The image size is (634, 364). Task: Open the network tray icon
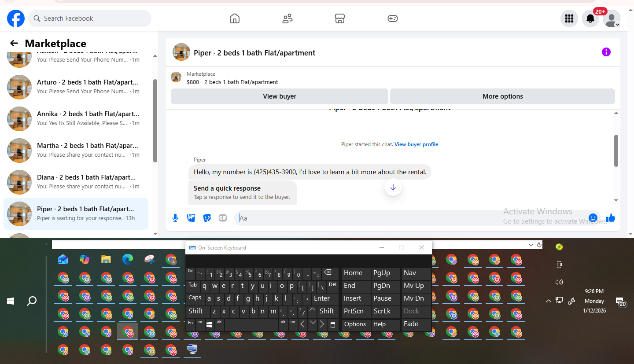[x=559, y=301]
